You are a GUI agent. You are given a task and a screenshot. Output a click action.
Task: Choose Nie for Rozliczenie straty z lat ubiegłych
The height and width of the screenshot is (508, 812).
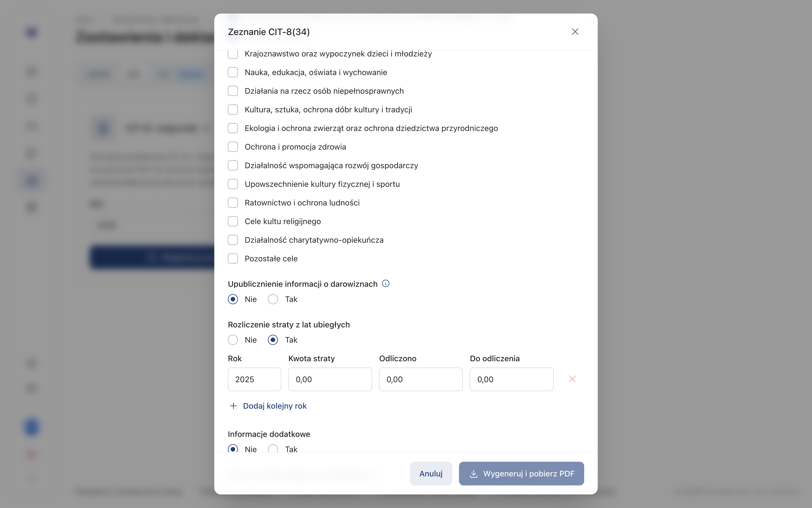tap(233, 340)
